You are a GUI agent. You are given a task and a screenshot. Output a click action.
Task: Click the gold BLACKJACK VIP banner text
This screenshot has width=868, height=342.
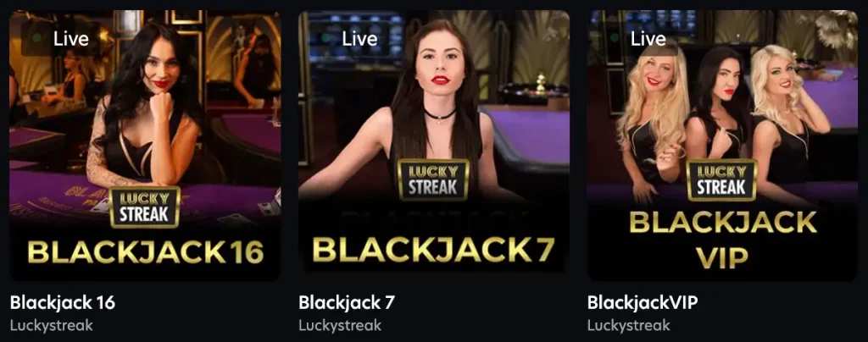tap(722, 240)
